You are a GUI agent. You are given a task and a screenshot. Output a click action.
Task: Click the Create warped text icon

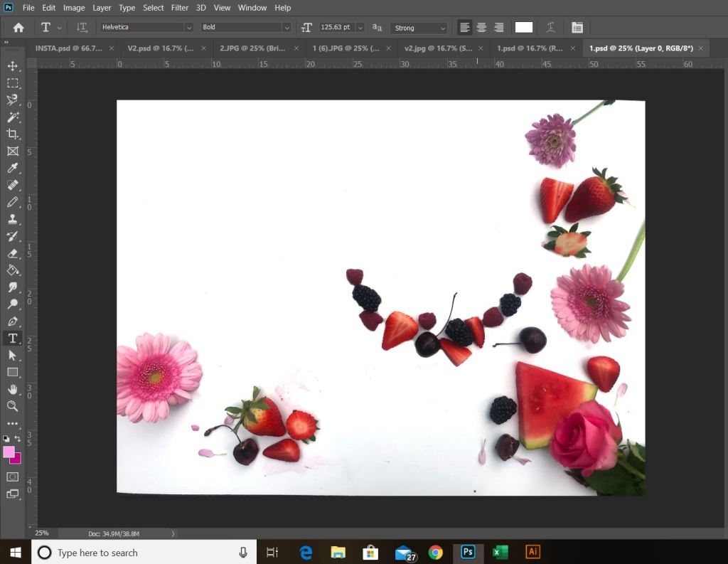550,28
